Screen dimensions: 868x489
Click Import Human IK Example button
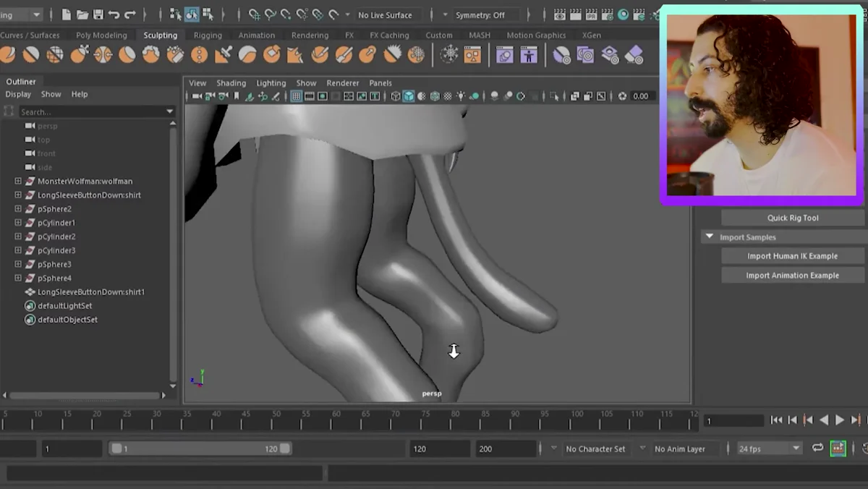[793, 256]
